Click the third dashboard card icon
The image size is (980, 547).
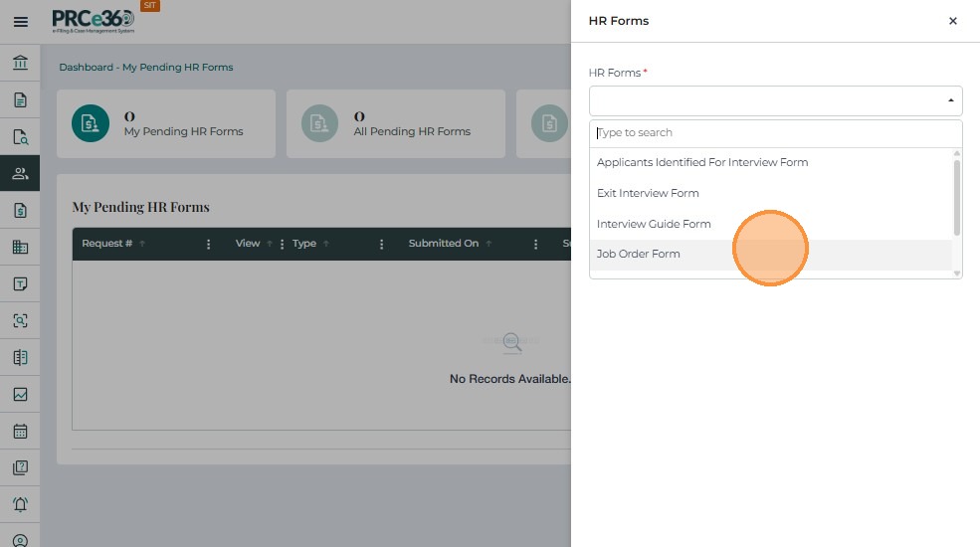click(549, 123)
